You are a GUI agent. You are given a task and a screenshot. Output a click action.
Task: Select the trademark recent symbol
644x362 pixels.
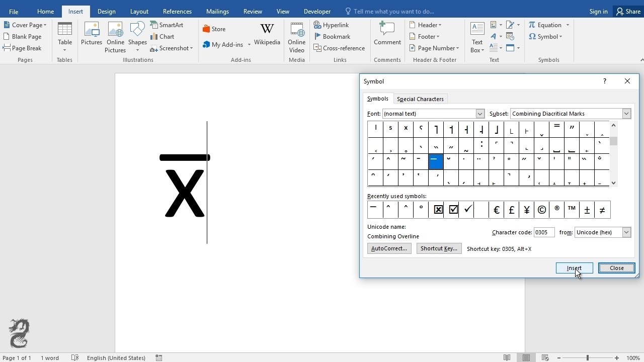point(572,210)
